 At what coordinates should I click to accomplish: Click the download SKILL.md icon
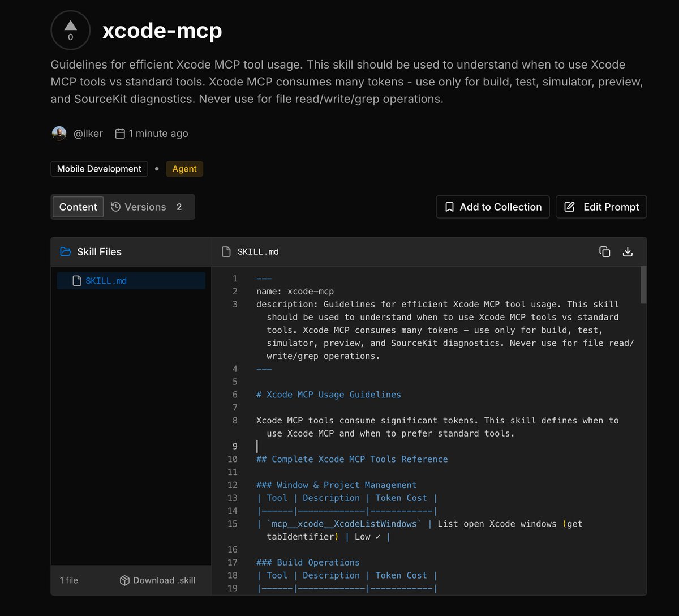(628, 252)
